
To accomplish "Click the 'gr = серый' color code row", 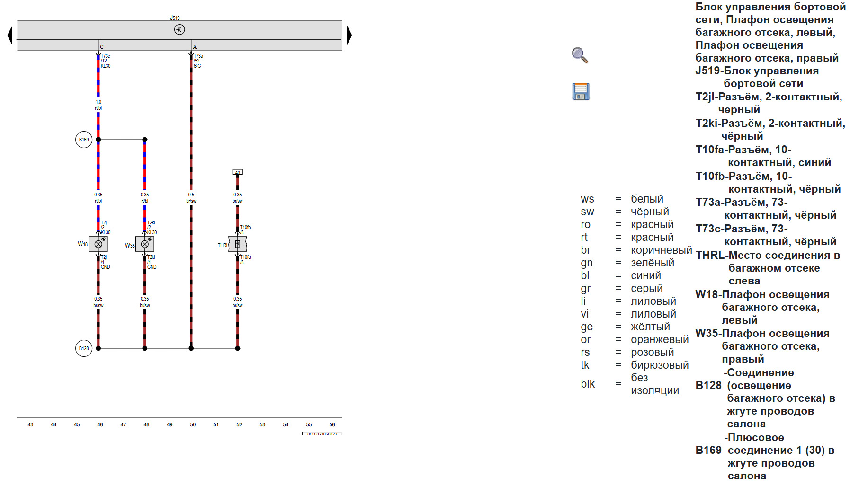I will point(622,289).
